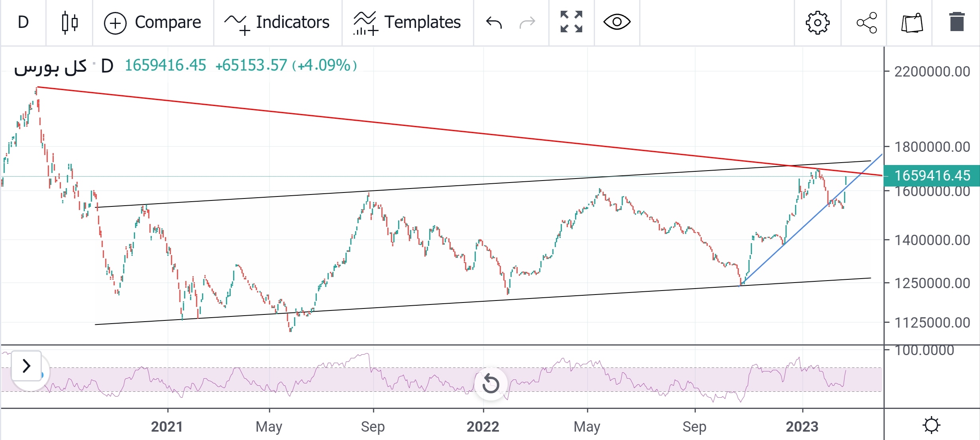The width and height of the screenshot is (980, 440).
Task: Click the redo arrow icon
Action: [527, 22]
